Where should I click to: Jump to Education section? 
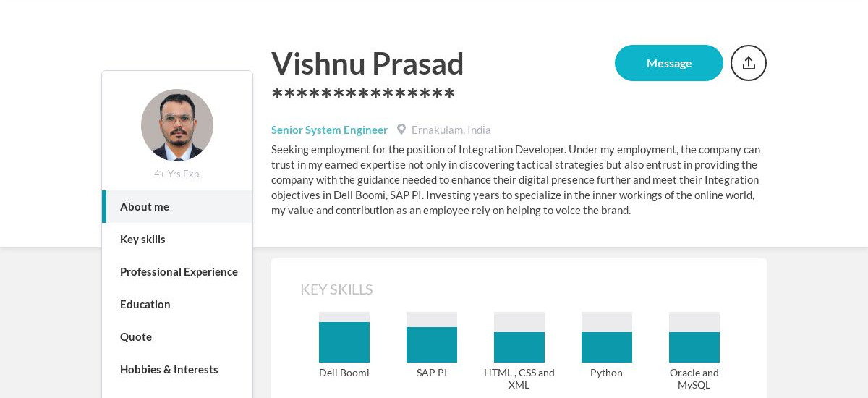coord(177,304)
